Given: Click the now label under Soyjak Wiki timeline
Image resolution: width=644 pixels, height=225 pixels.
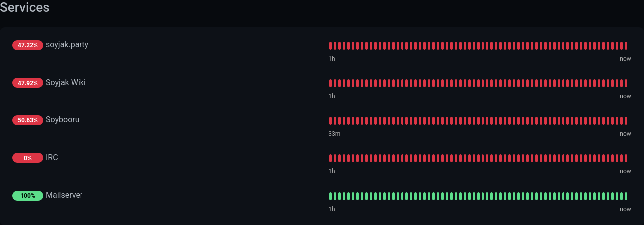Looking at the screenshot, I should pyautogui.click(x=625, y=96).
